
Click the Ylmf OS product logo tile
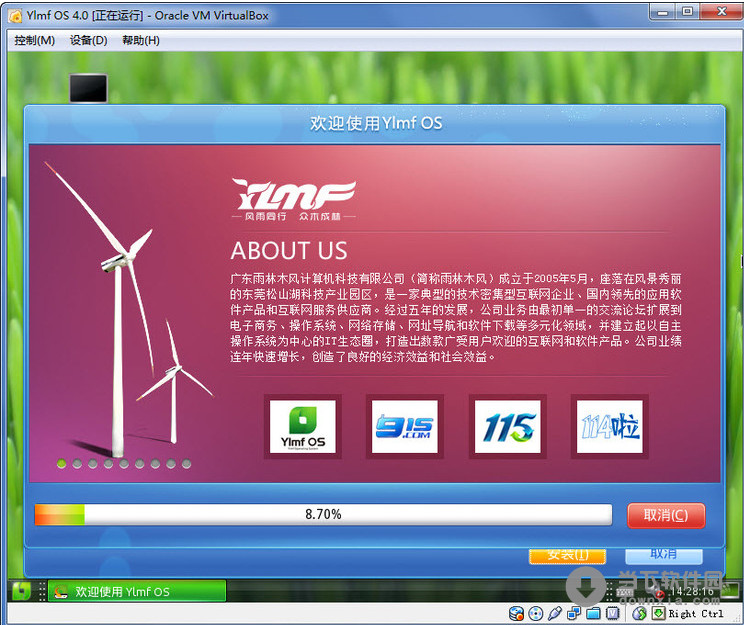303,426
